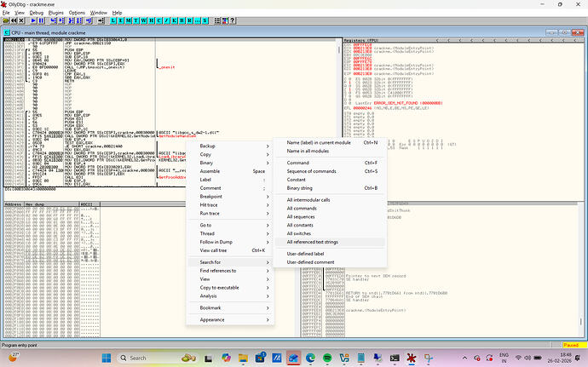The image size is (588, 367).
Task: Expand the Go to submenu
Action: (x=230, y=225)
